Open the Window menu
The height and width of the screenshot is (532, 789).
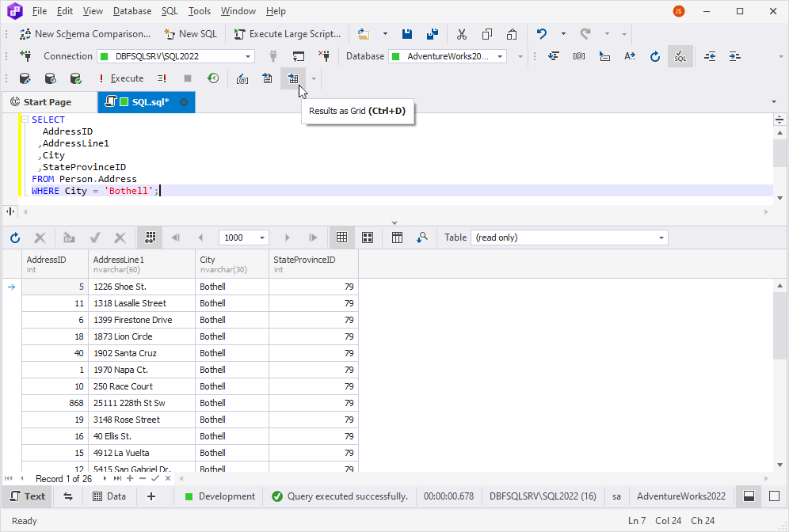[238, 11]
